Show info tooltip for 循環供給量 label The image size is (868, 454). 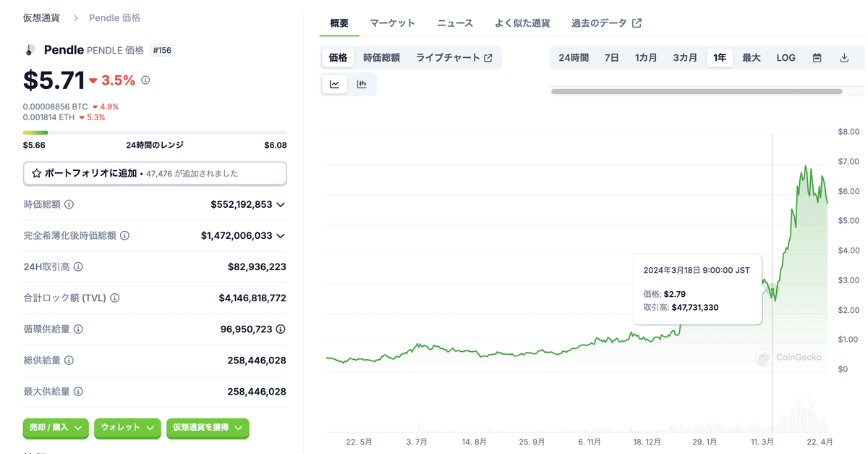point(78,329)
